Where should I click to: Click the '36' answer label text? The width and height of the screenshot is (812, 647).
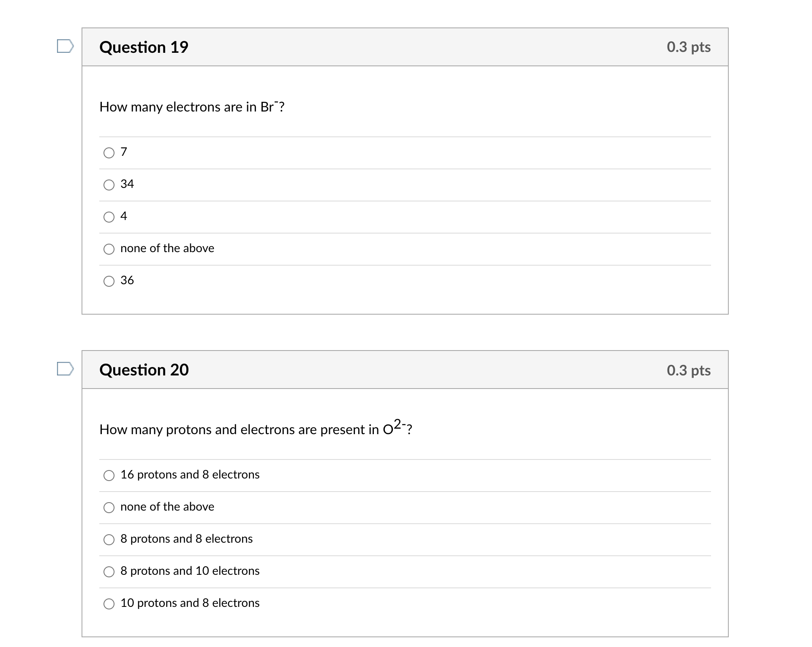127,280
